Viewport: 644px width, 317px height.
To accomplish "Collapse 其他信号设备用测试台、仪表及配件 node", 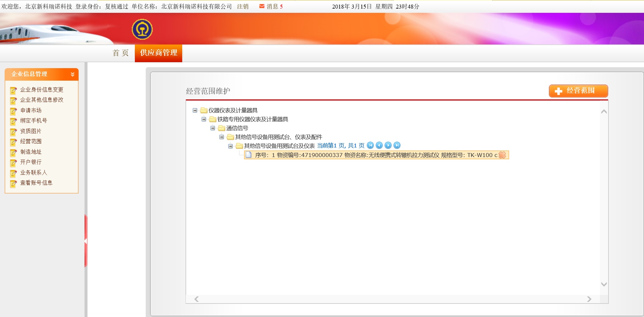I will (x=222, y=137).
